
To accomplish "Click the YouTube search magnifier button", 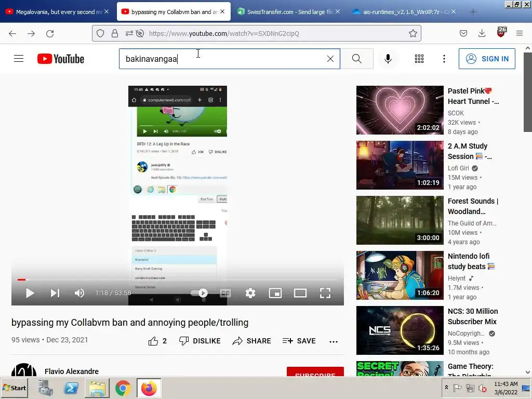I will click(x=356, y=59).
